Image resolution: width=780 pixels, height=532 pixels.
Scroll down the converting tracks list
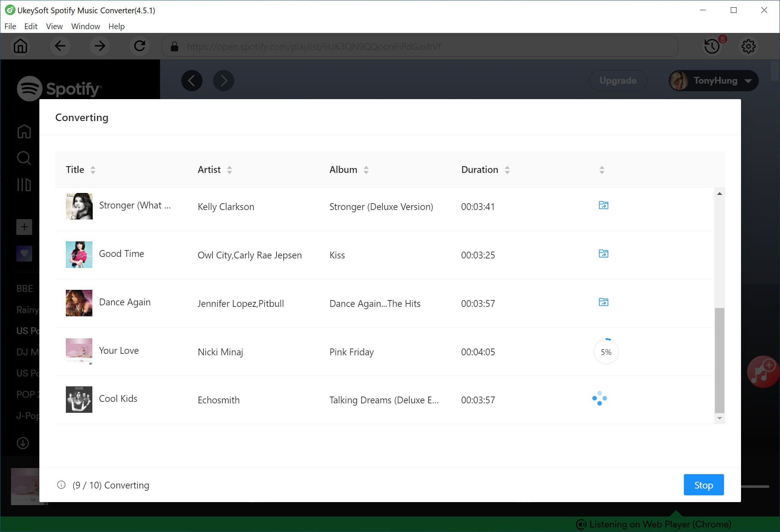tap(719, 420)
